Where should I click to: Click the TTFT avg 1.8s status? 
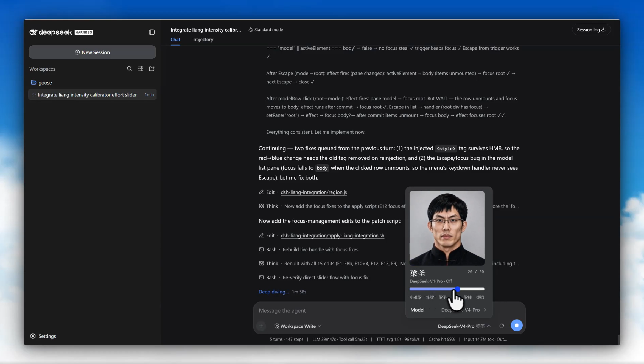coord(398,339)
